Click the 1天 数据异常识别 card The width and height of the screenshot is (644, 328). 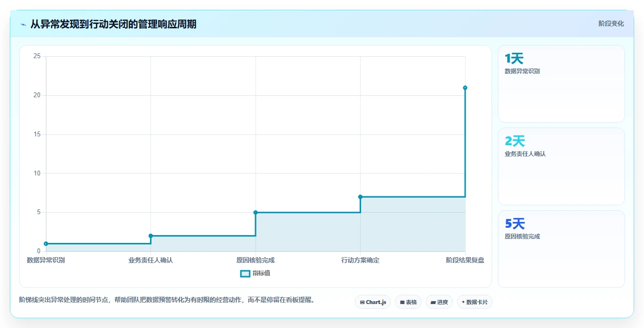[561, 84]
